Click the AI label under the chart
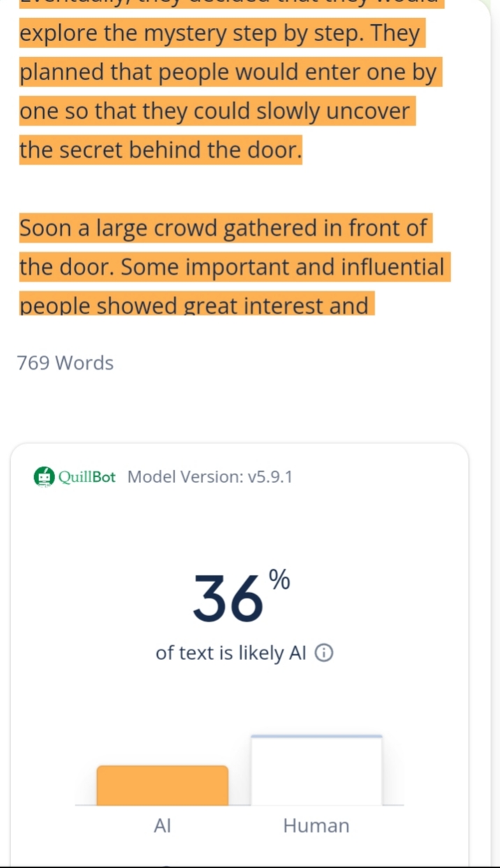This screenshot has width=500, height=868. point(162,826)
